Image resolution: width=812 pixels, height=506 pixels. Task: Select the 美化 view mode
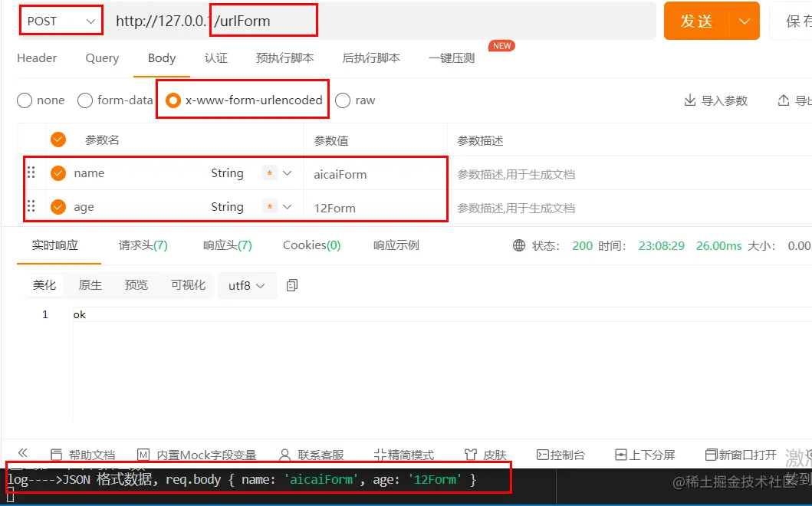coord(44,285)
